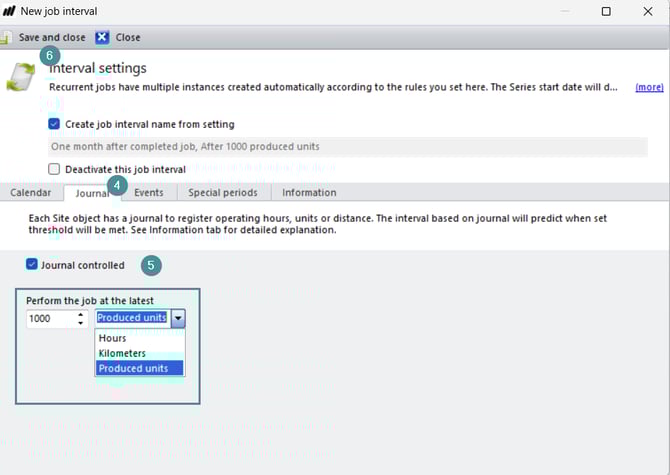Choose Hours from the unit list

(x=140, y=338)
